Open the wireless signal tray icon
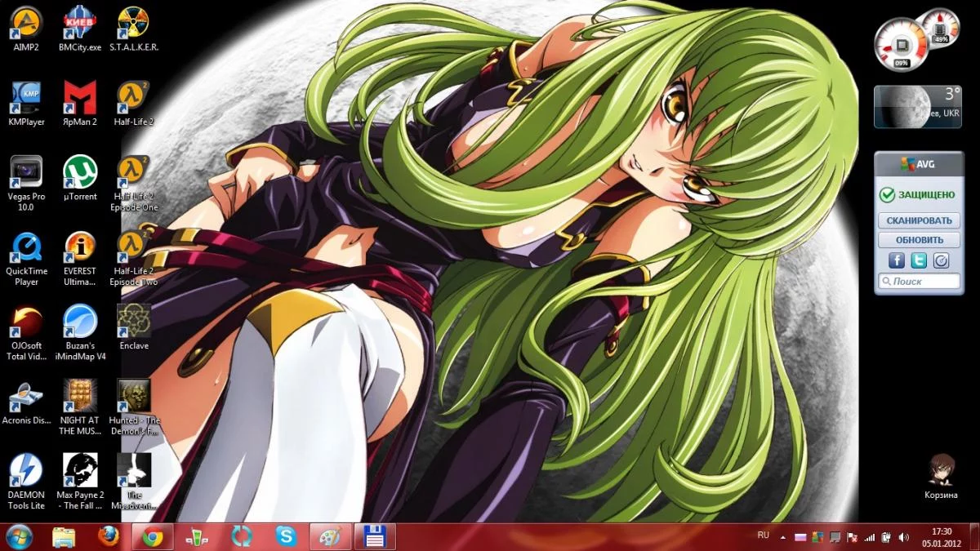The width and height of the screenshot is (980, 551). tap(869, 538)
